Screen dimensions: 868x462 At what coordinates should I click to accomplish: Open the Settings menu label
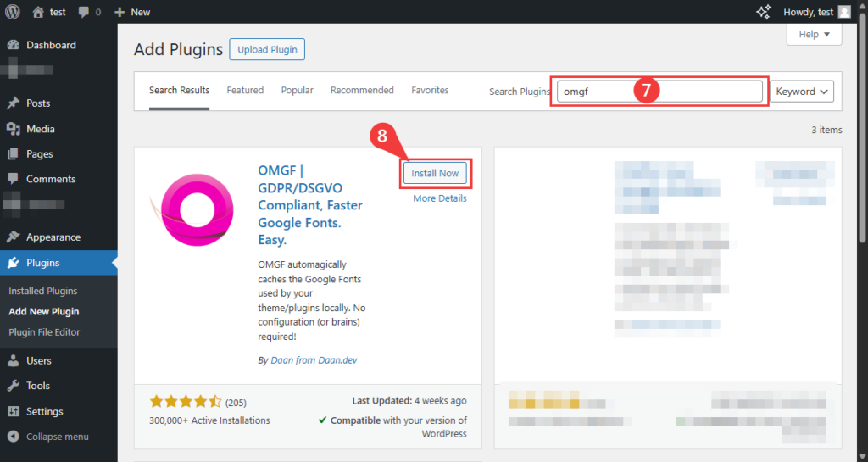click(x=44, y=411)
